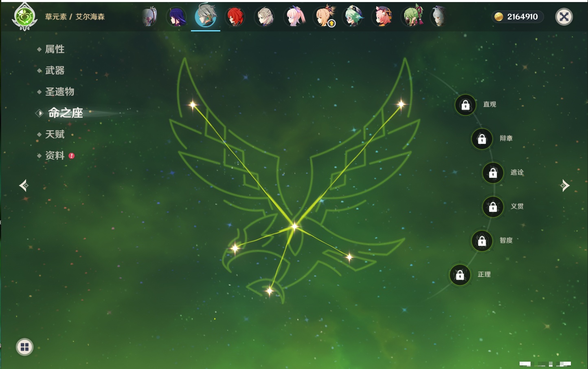The height and width of the screenshot is (369, 588).
Task: Select the faded grey-hooded portrait at row end
Action: point(439,17)
